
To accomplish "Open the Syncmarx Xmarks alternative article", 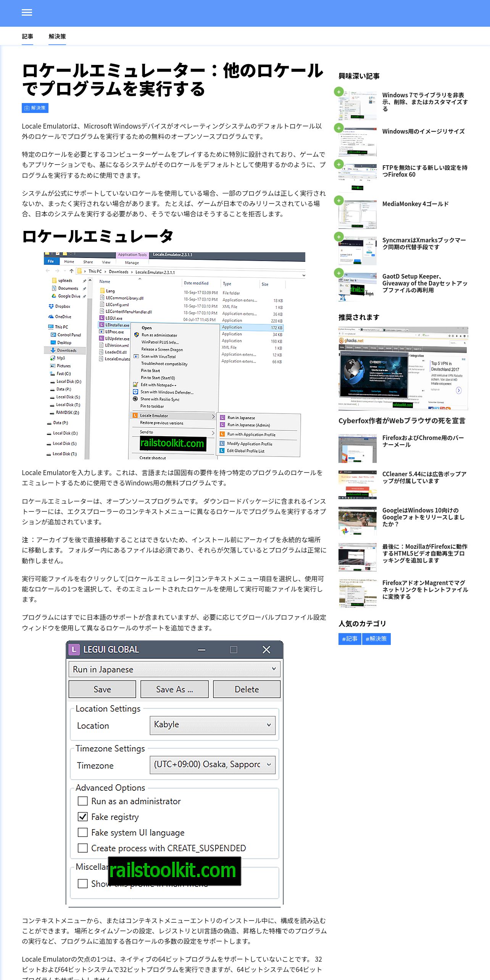I will (x=424, y=243).
